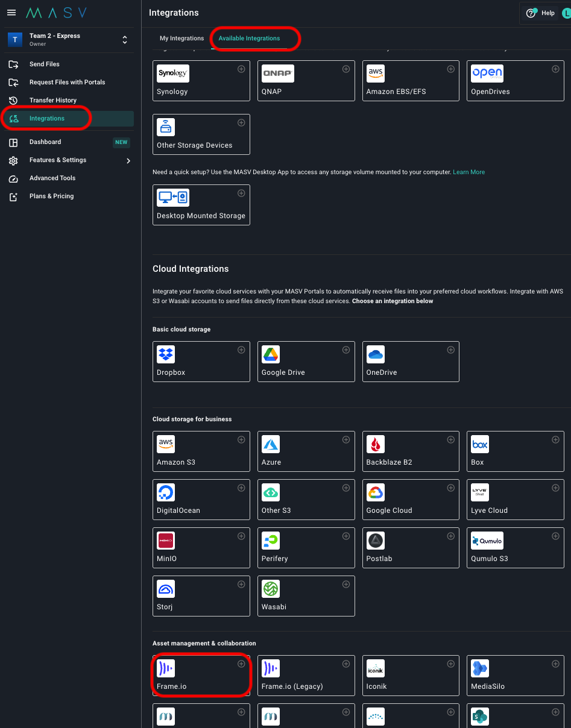Click the Learn More link about Desktop App
The image size is (571, 728).
pyautogui.click(x=468, y=172)
